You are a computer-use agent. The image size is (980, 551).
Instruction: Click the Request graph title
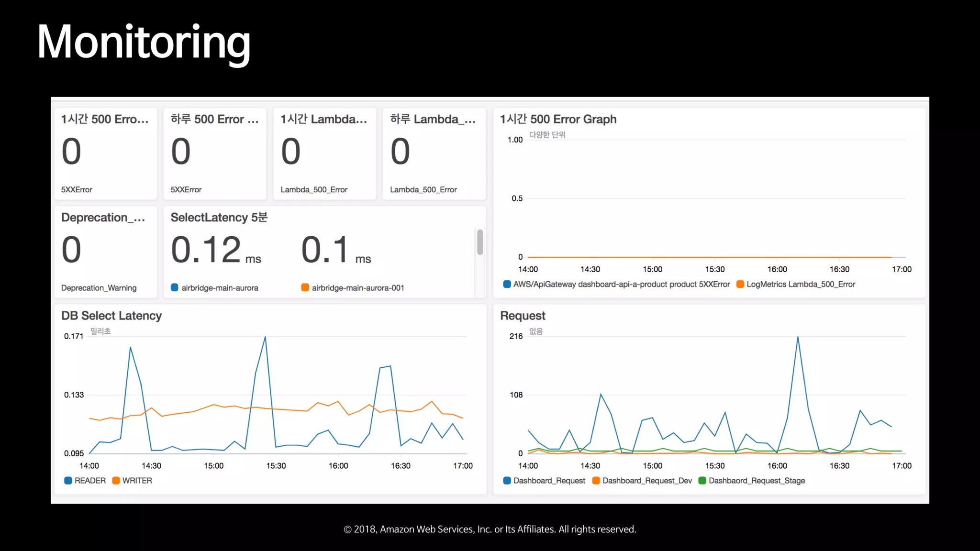click(523, 316)
